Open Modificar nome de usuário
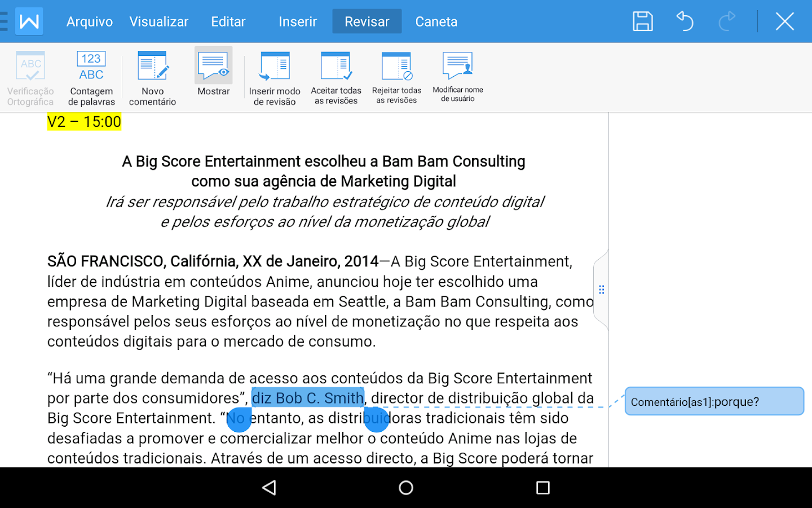812x508 pixels. click(458, 77)
